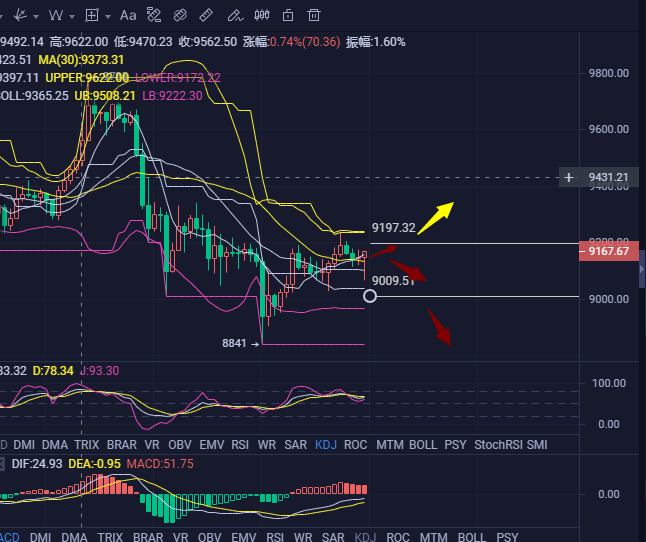Toggle the TRIX indicator in upper row

pyautogui.click(x=86, y=444)
